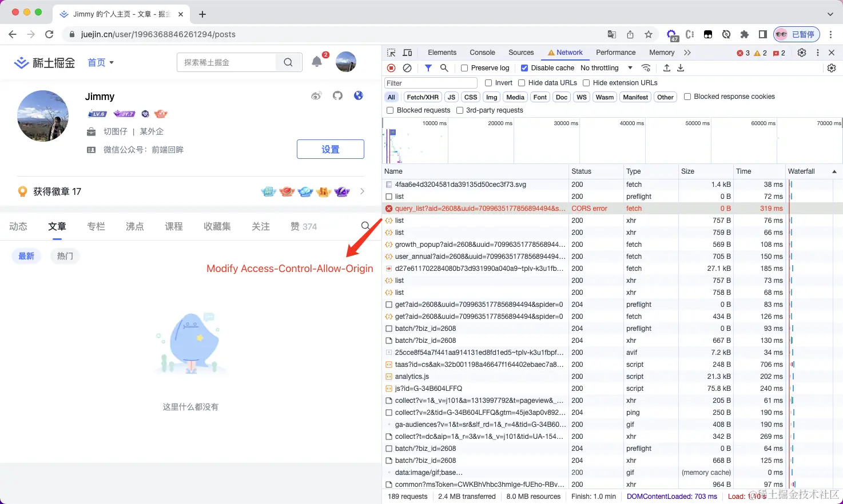Click the browser back arrow
The image size is (843, 504).
(x=13, y=34)
